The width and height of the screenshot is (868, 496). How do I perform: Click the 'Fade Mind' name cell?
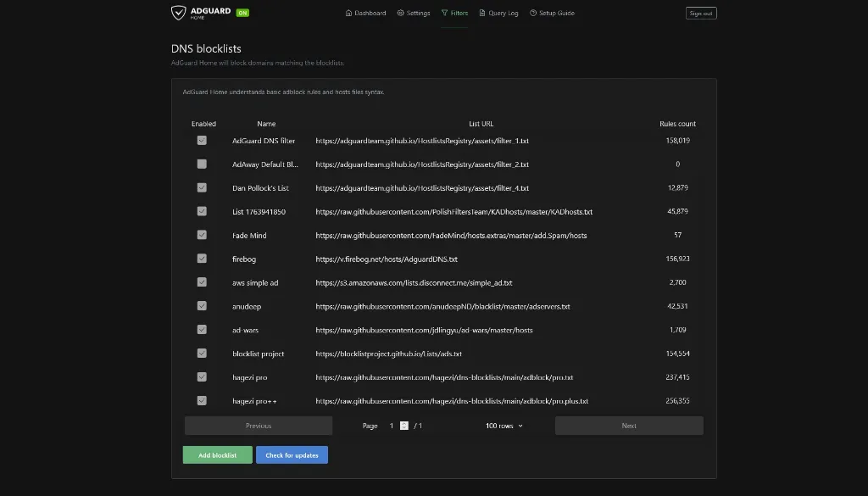[249, 235]
